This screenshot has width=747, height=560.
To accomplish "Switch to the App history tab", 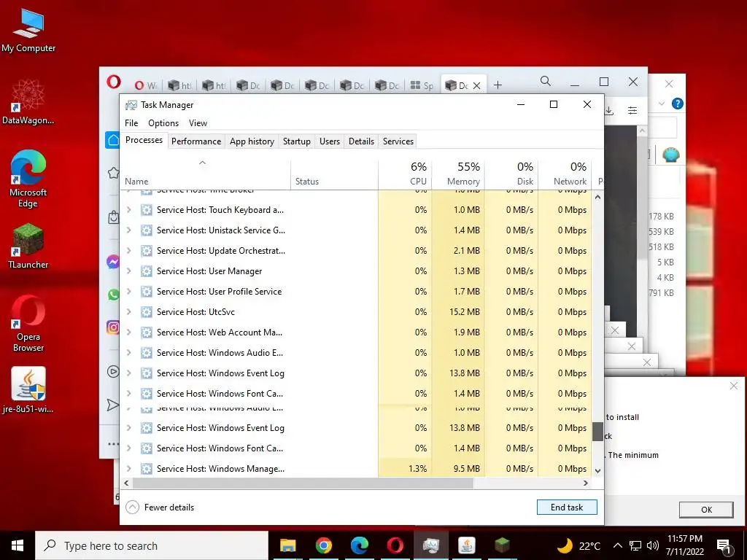I will coord(252,141).
